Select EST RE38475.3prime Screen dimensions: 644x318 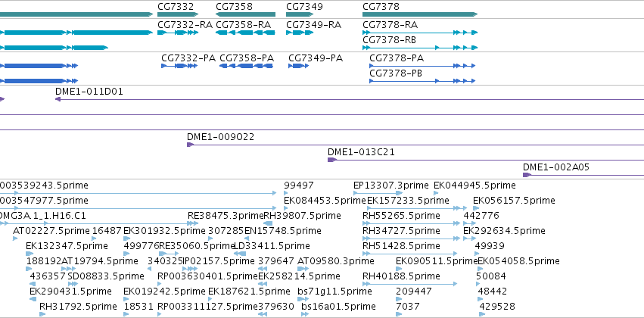(x=226, y=216)
